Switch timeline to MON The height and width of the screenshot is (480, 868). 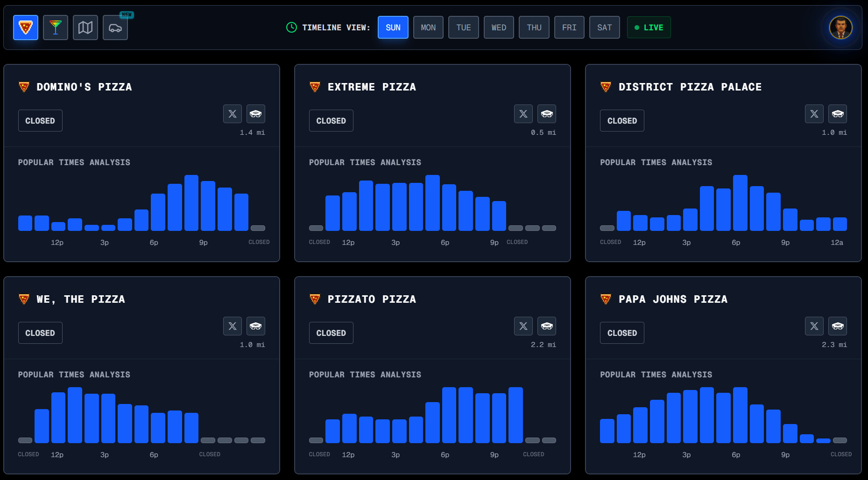click(x=428, y=28)
